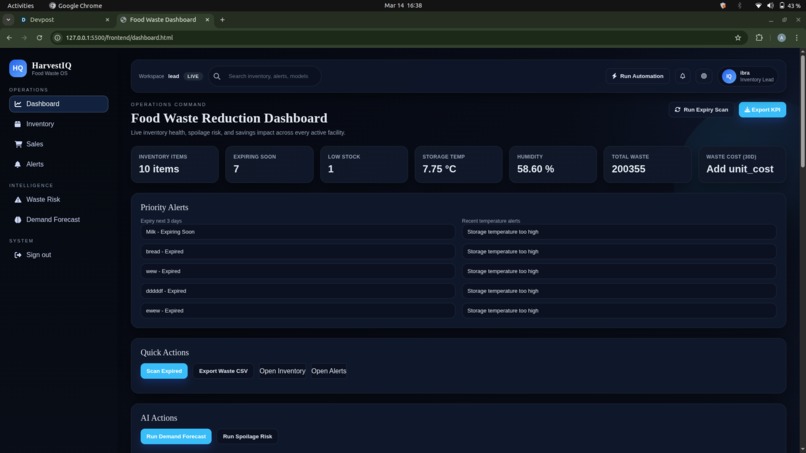
Task: Open Inventory from Quick Actions
Action: [282, 371]
